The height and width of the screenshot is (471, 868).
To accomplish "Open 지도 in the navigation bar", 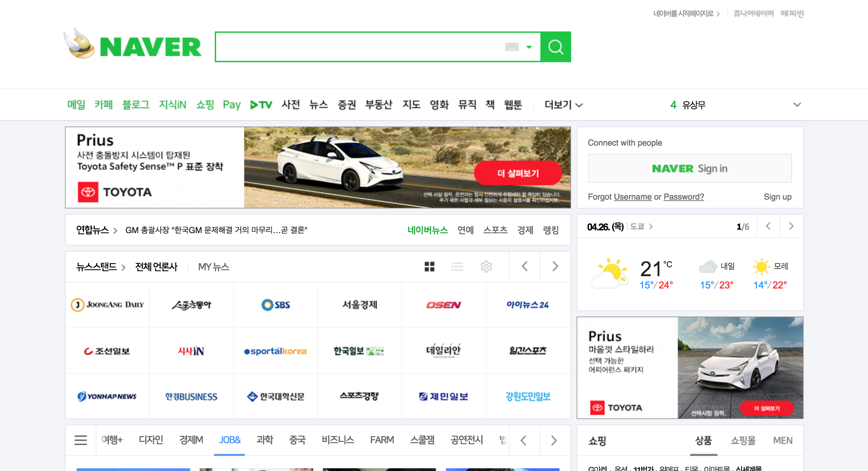I will tap(411, 105).
